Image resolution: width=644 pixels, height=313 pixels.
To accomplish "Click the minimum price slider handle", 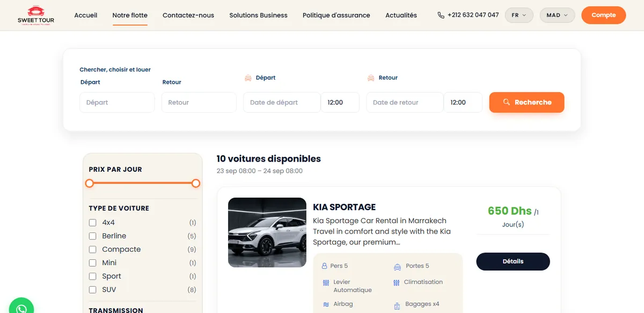I will tap(90, 184).
